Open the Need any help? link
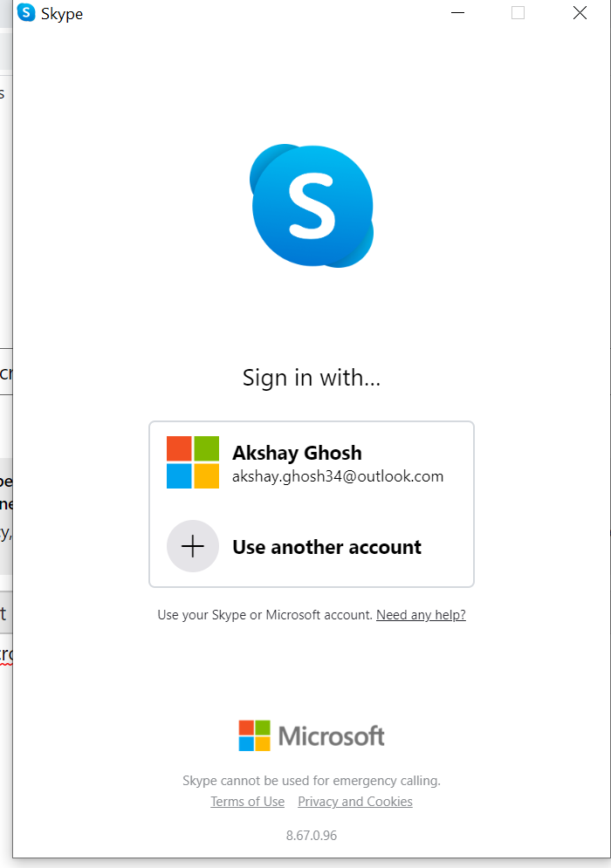The image size is (611, 868). pyautogui.click(x=421, y=615)
